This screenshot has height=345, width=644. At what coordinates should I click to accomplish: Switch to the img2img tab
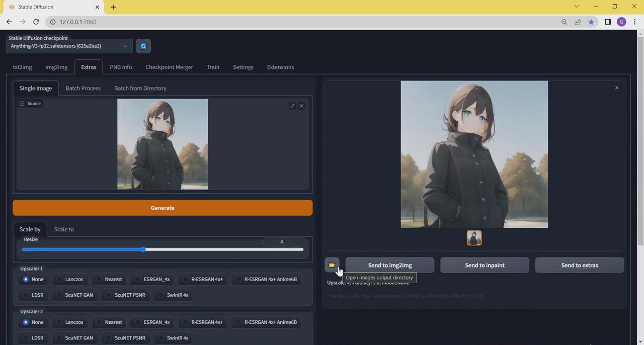[x=56, y=67]
